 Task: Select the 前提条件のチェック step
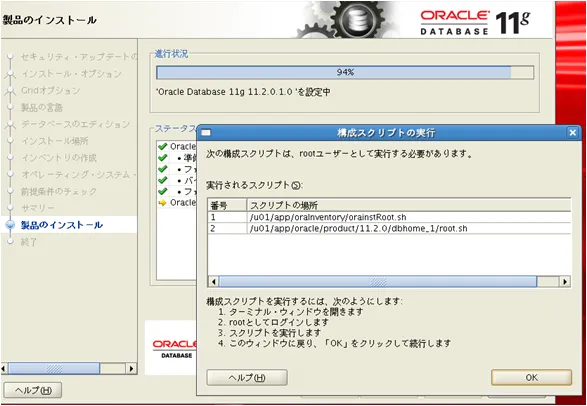click(59, 192)
